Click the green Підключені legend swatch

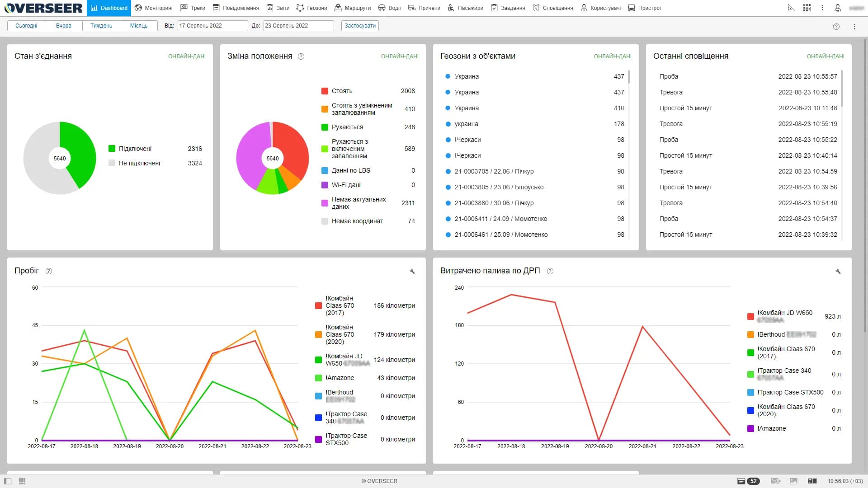[x=112, y=149]
